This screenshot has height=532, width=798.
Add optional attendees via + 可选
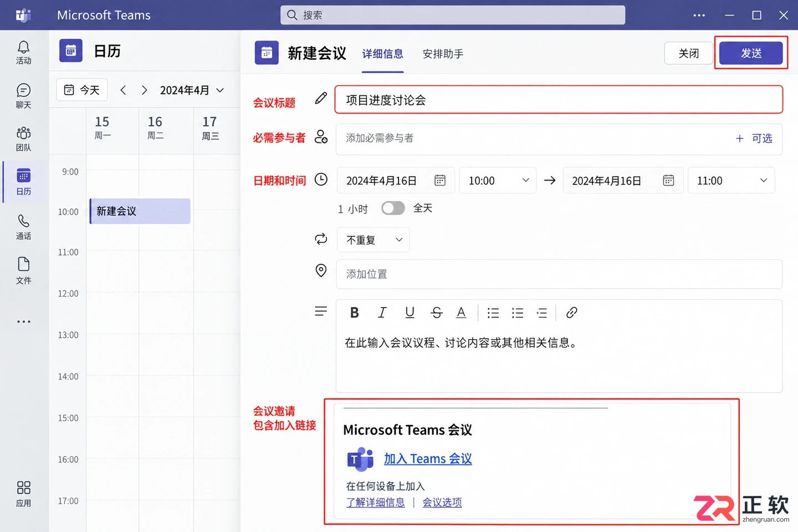click(x=754, y=139)
